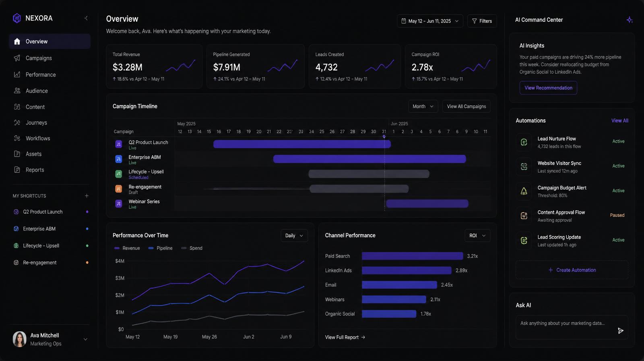This screenshot has width=644, height=361.
Task: Open the Daily interval dropdown
Action: (294, 236)
